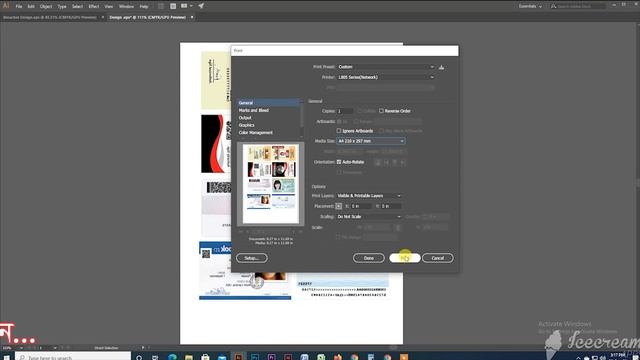Open the Printer dropdown list
This screenshot has width=640, height=360.
(386, 77)
